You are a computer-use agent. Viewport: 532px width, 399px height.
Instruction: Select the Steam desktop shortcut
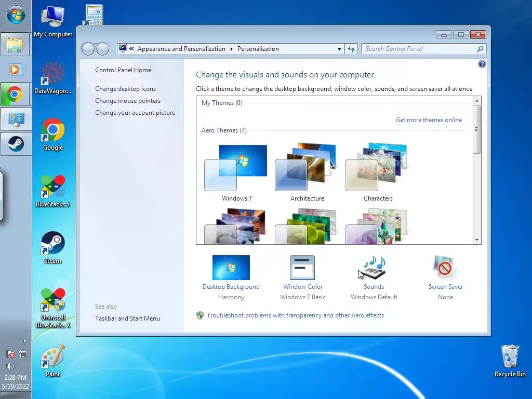coord(52,248)
